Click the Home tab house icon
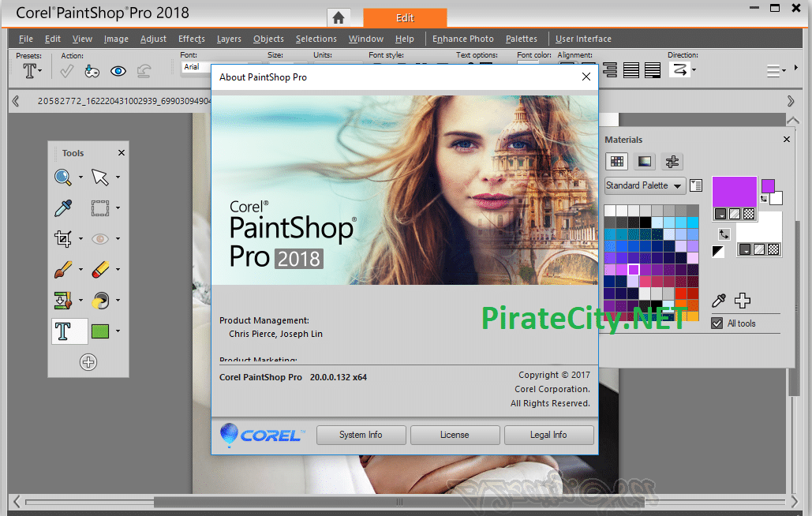 [x=339, y=18]
